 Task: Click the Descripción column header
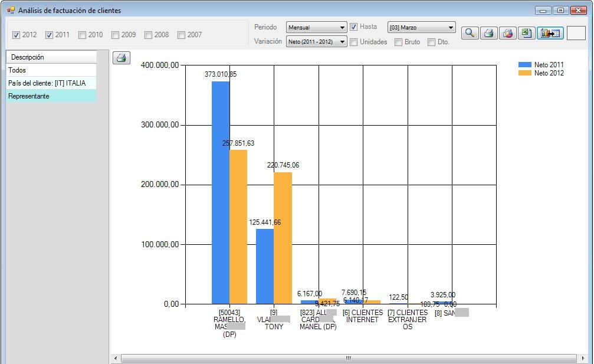pos(51,57)
